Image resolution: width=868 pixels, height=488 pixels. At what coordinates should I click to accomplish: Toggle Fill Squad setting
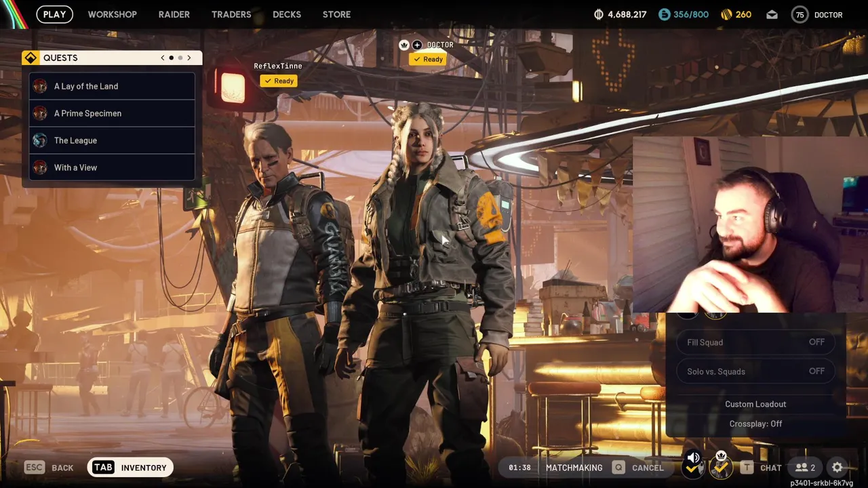click(x=755, y=342)
